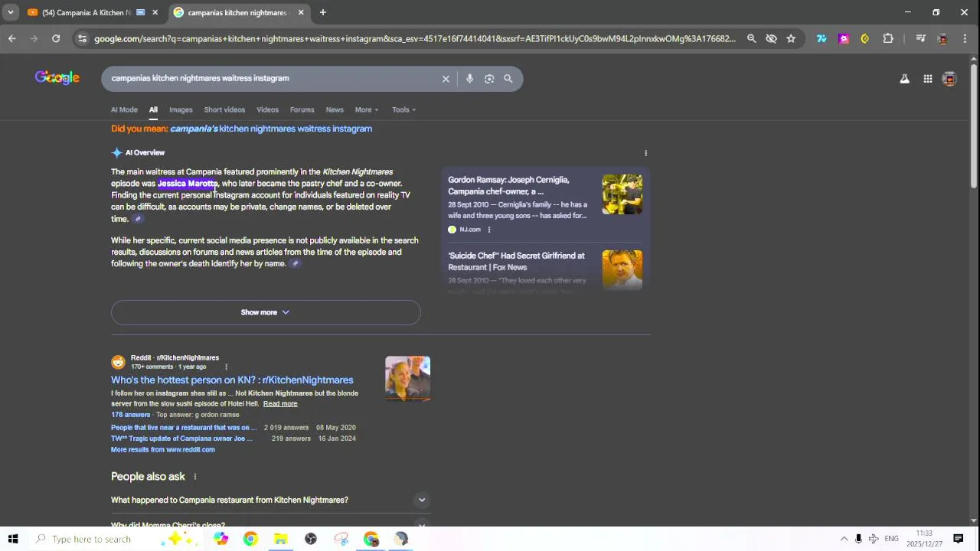This screenshot has height=551, width=980.
Task: Click the magnifier search button
Action: pyautogui.click(x=508, y=78)
